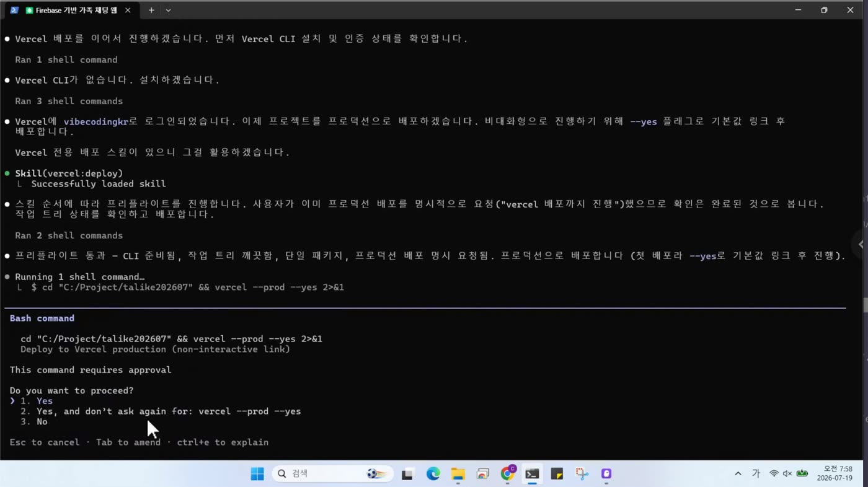
Task: Click the soccer ball search highlight icon
Action: 378,474
